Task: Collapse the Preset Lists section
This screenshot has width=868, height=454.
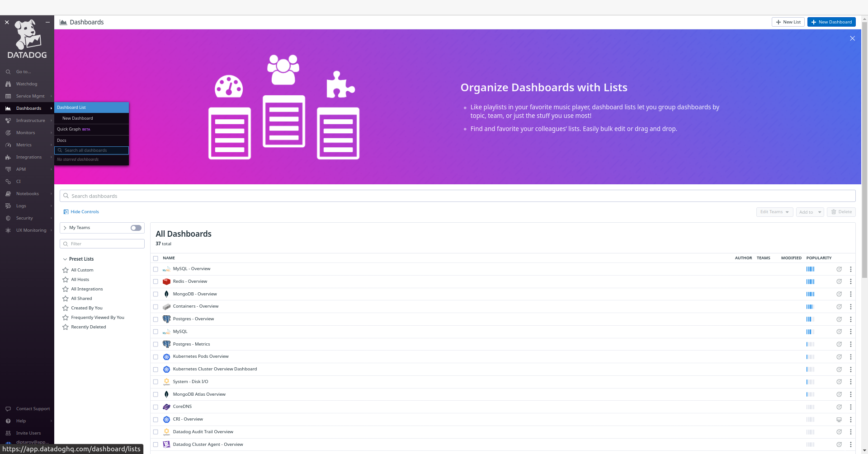Action: (65, 259)
